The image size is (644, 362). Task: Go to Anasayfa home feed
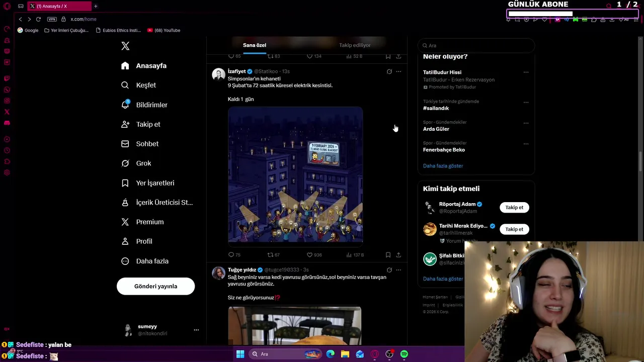[144, 66]
